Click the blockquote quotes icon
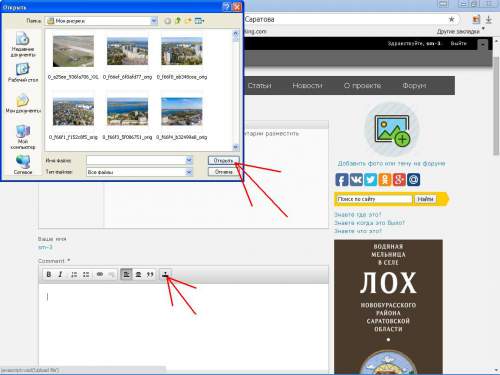This screenshot has height=375, width=500. pyautogui.click(x=150, y=274)
